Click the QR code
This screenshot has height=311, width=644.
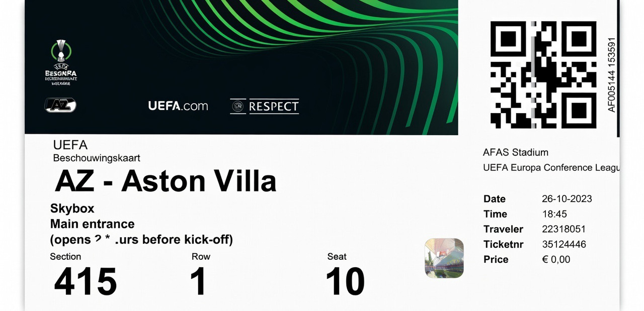pyautogui.click(x=543, y=74)
